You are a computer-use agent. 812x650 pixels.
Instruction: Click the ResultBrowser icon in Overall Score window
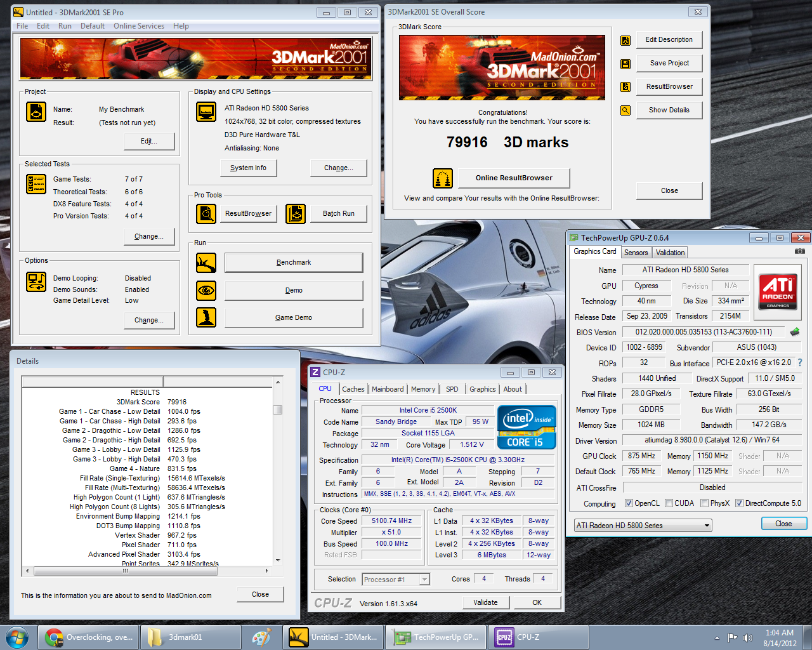click(x=625, y=87)
